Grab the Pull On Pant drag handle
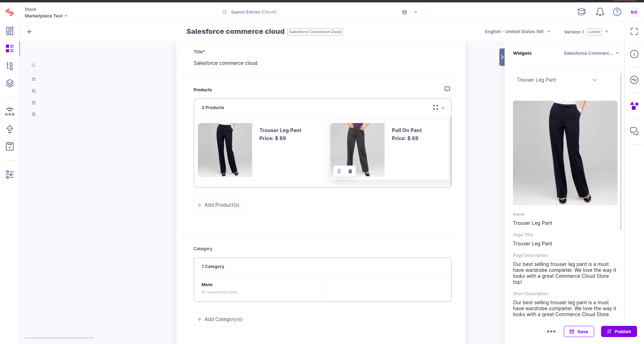 point(339,171)
